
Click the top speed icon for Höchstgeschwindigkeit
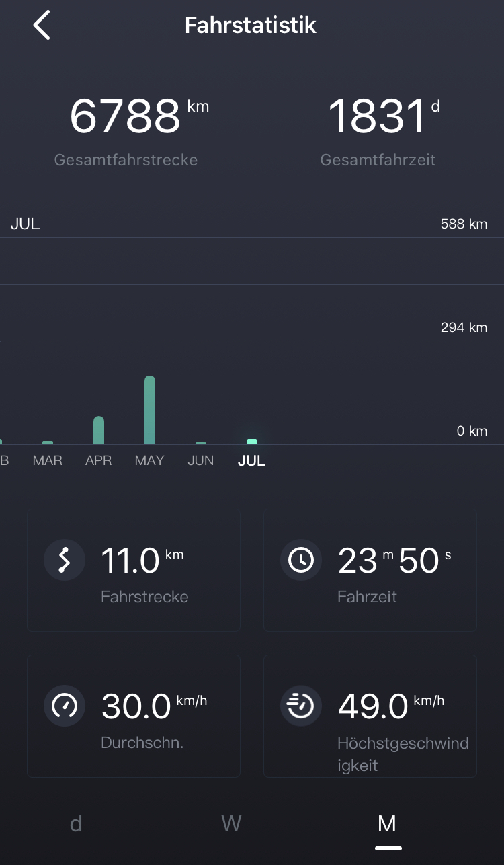(300, 706)
